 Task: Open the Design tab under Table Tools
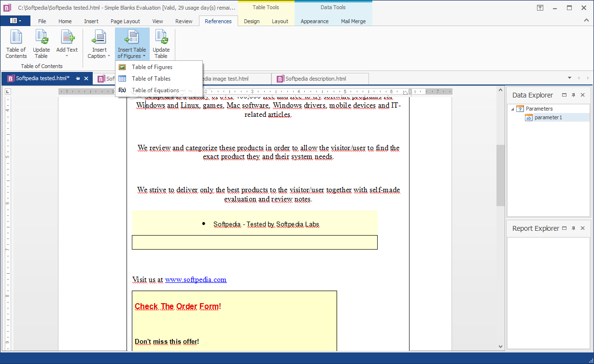click(x=252, y=21)
